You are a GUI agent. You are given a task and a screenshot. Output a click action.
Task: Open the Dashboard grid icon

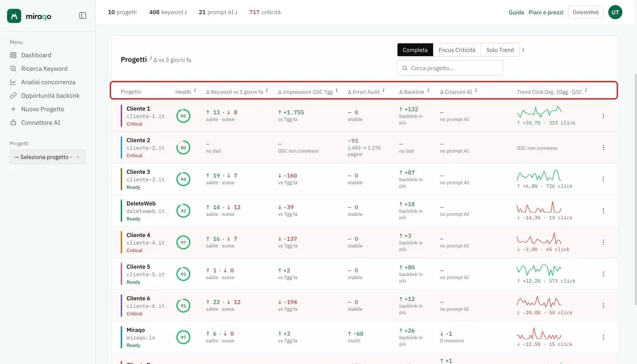pyautogui.click(x=13, y=55)
